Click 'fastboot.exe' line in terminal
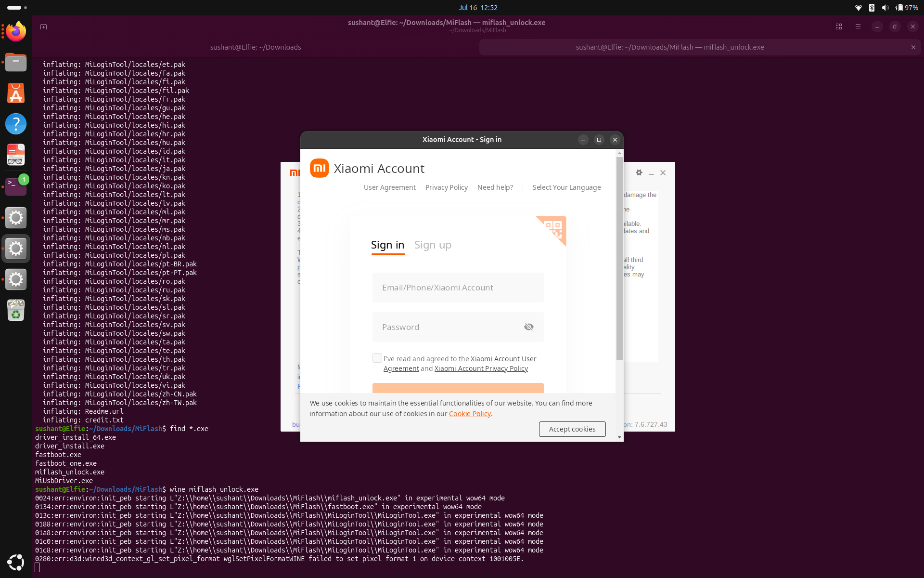Image resolution: width=924 pixels, height=578 pixels. 58,455
